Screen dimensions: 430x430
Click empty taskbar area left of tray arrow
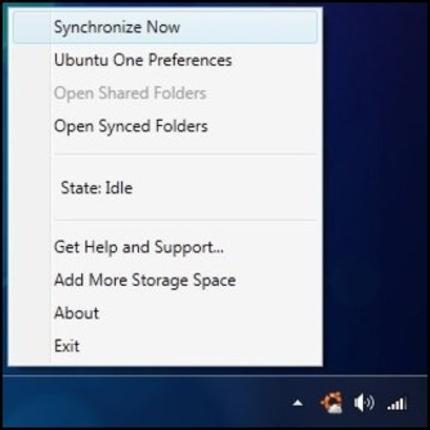click(x=147, y=403)
